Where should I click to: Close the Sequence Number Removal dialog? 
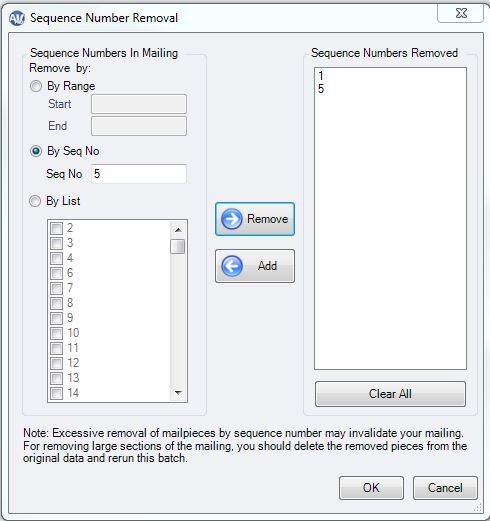tap(461, 13)
